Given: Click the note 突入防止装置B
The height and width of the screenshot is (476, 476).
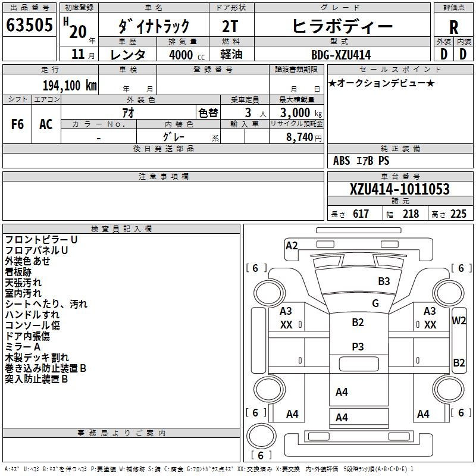Looking at the screenshot, I should (36, 379).
